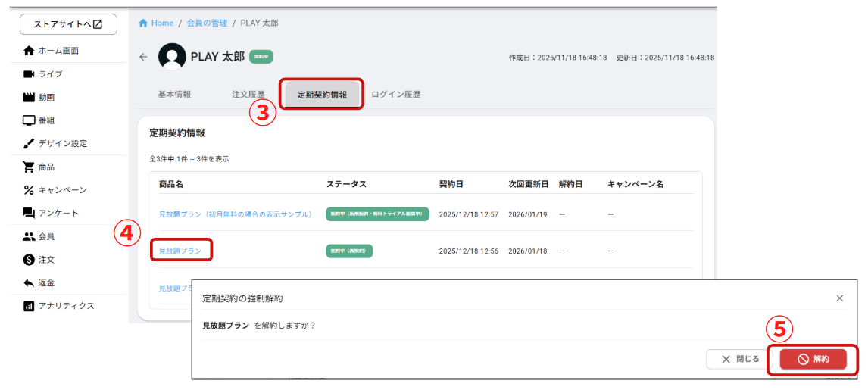Click the 会員の管理 breadcrumb link
This screenshot has height=390, width=868.
pos(207,23)
